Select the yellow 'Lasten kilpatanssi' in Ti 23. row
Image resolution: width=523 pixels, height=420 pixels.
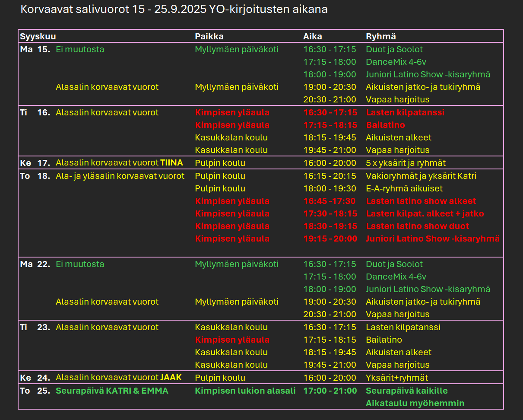pyautogui.click(x=403, y=327)
